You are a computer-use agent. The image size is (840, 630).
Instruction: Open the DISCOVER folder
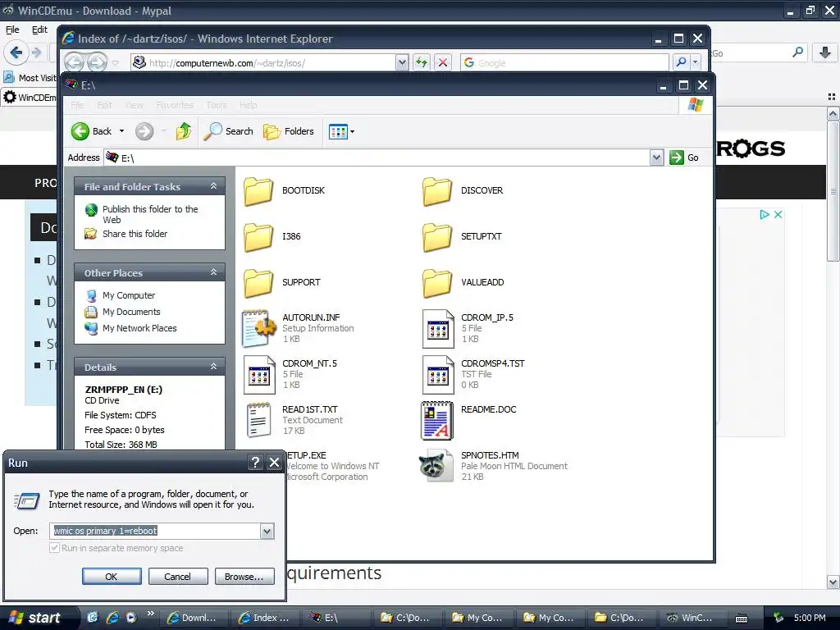(x=463, y=190)
